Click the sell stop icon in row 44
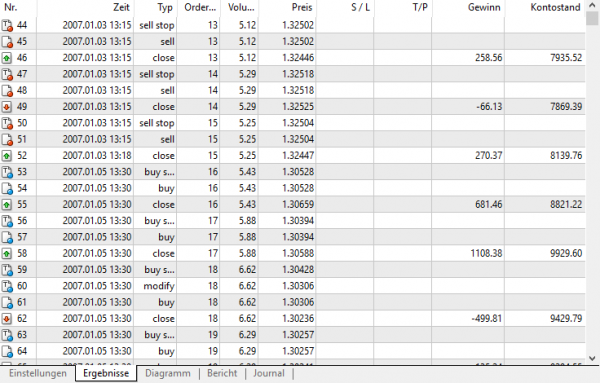Image resolution: width=600 pixels, height=383 pixels. (7, 26)
